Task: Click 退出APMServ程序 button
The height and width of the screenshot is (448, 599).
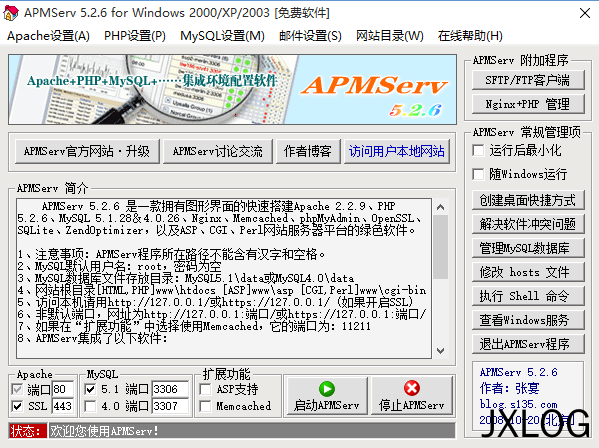Action: tap(528, 344)
